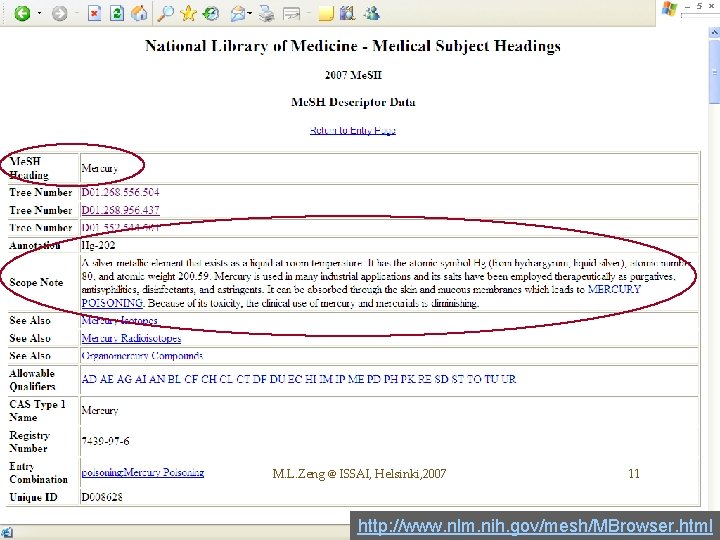The height and width of the screenshot is (540, 720).
Task: Click the Windows flag logo in the corner
Action: (x=669, y=9)
